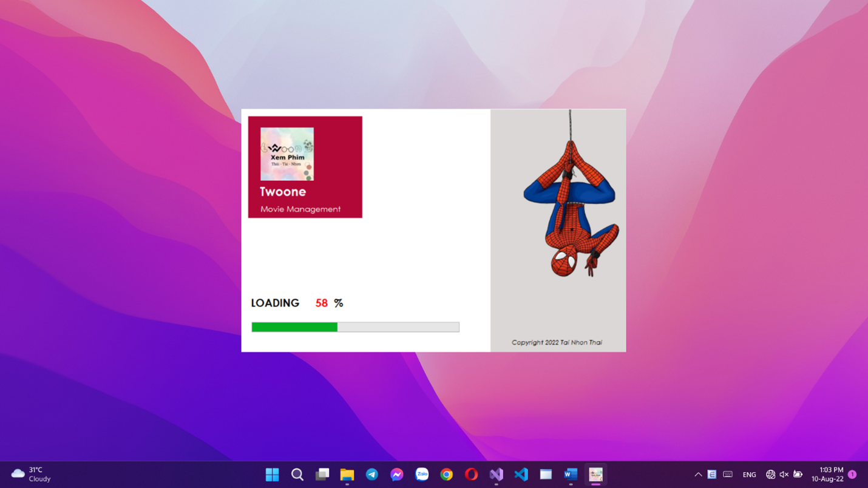This screenshot has height=488, width=868.
Task: Open Task View from the taskbar
Action: [322, 475]
